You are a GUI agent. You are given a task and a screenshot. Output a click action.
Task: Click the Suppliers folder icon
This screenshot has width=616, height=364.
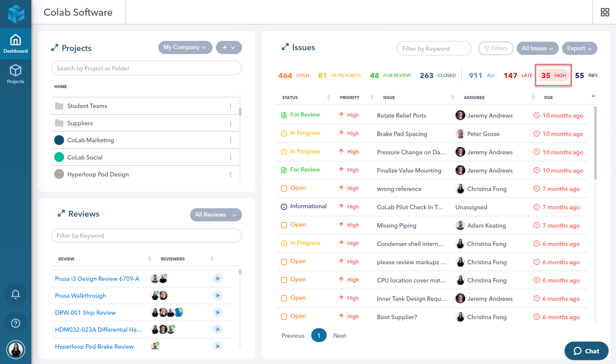tap(59, 123)
